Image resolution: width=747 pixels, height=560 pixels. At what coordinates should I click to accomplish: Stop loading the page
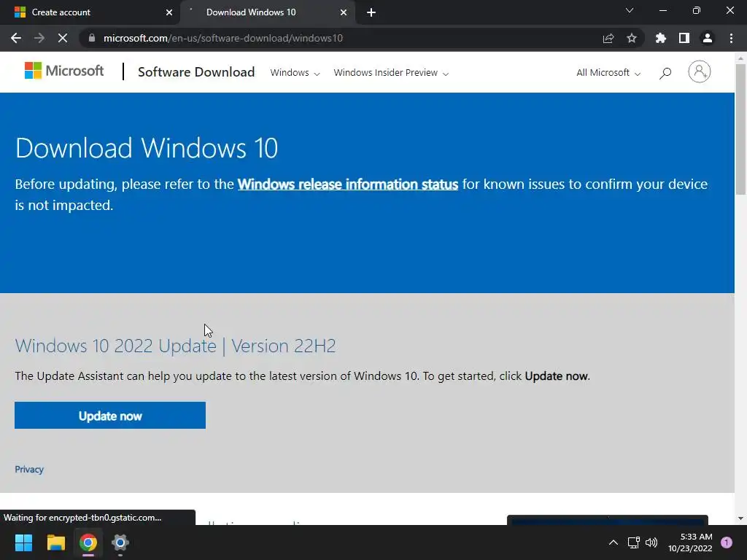coord(63,38)
